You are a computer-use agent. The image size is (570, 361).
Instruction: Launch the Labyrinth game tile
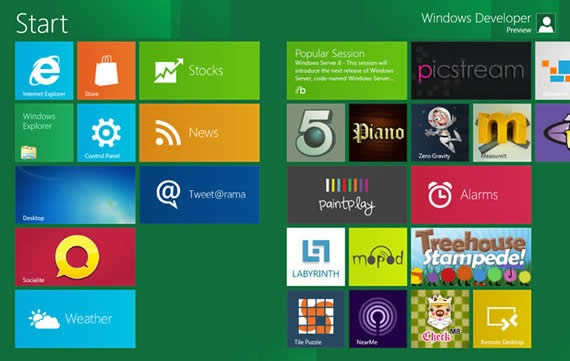click(x=316, y=257)
